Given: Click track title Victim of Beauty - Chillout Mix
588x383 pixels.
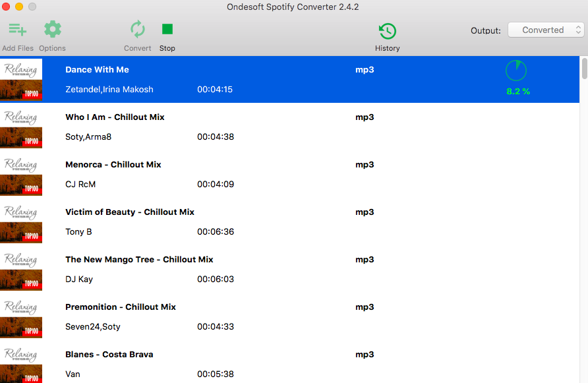Looking at the screenshot, I should point(130,212).
